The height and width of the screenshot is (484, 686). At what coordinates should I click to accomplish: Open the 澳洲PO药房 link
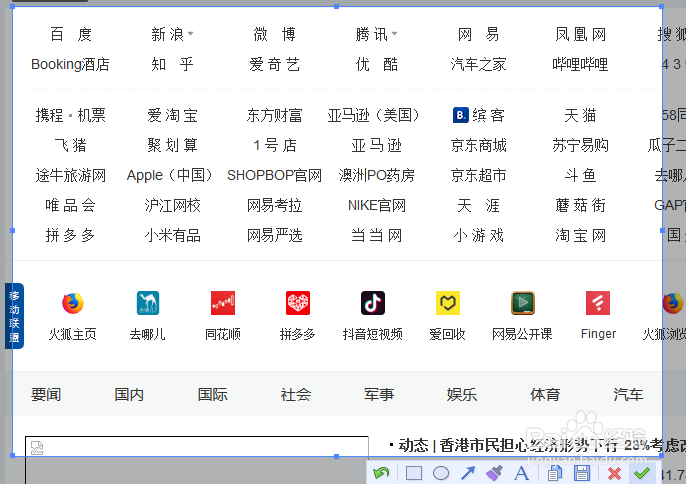pos(377,175)
